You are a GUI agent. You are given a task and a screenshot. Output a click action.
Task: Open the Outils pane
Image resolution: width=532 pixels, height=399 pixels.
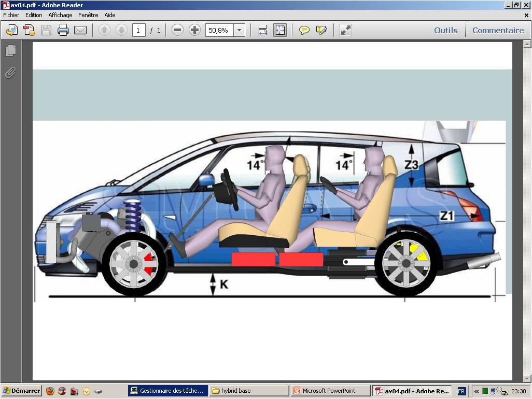[x=445, y=30]
